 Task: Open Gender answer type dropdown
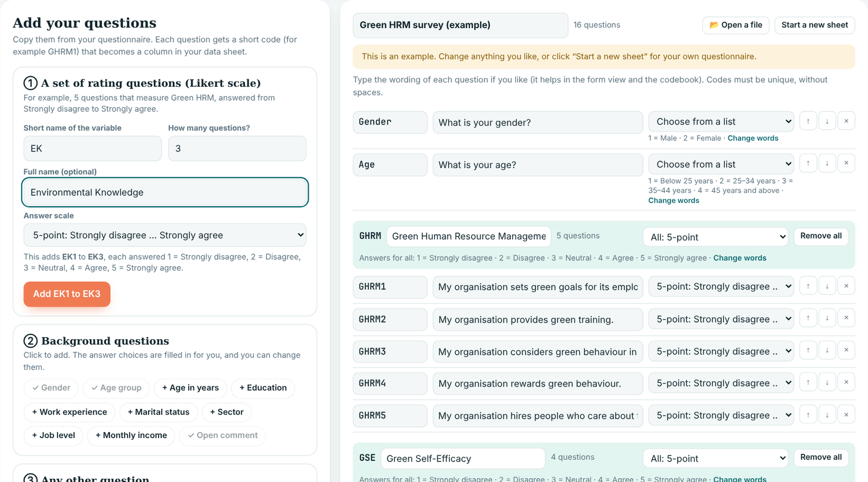721,121
